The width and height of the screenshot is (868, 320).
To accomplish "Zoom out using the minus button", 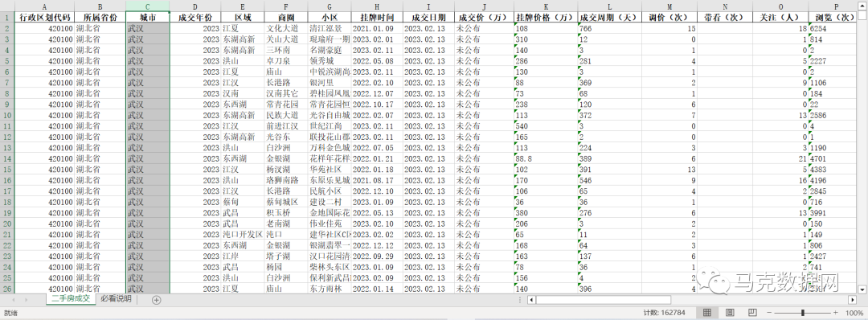I will click(x=769, y=313).
